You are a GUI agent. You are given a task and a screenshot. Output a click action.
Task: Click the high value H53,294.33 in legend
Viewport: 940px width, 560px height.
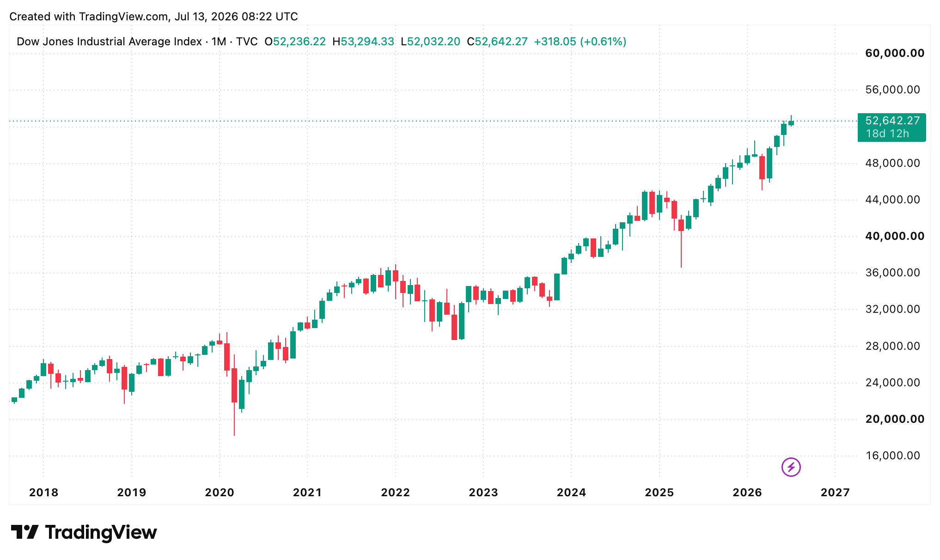[x=363, y=42]
